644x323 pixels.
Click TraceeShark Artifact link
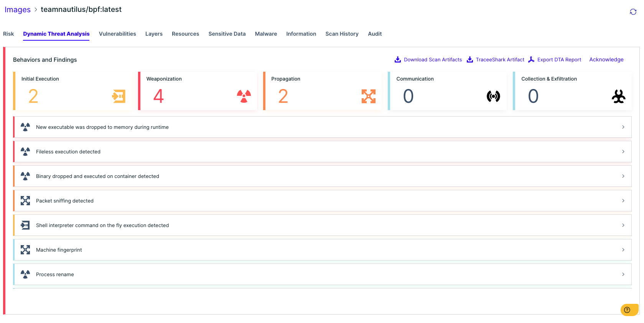pyautogui.click(x=500, y=59)
